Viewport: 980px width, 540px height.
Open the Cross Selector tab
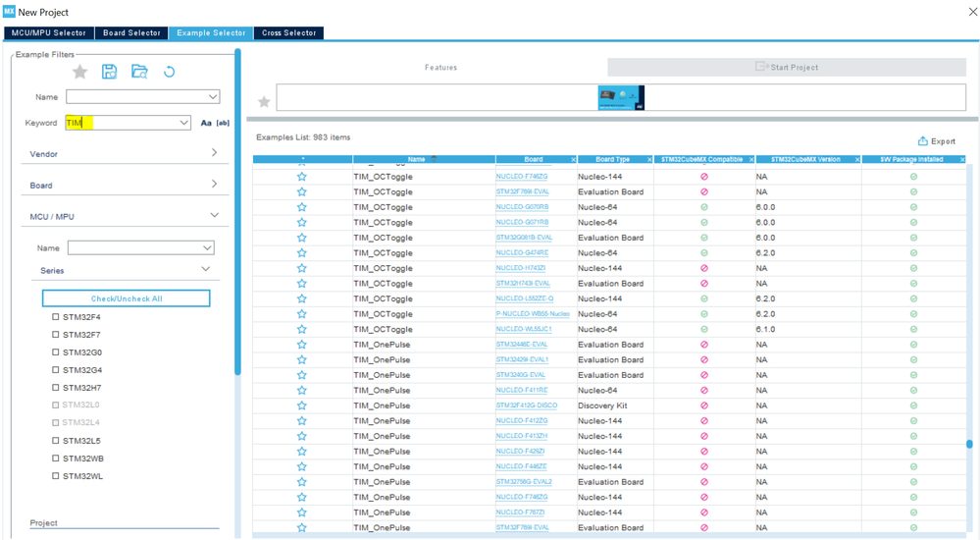(288, 32)
